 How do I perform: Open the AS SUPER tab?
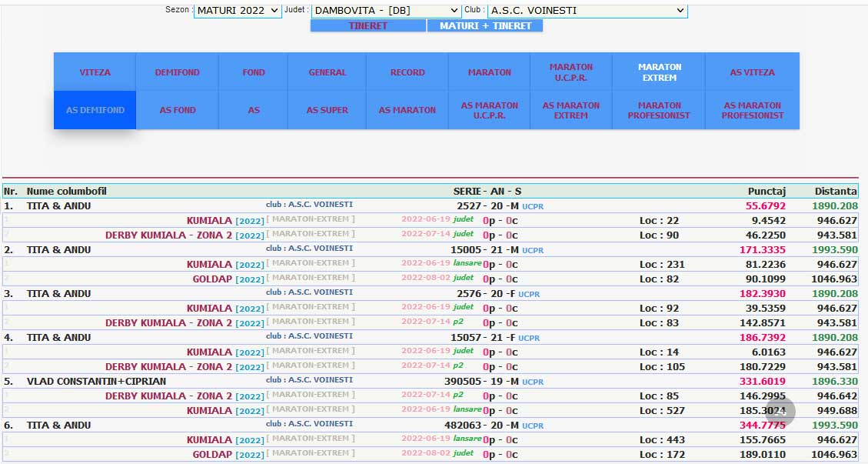pos(328,110)
